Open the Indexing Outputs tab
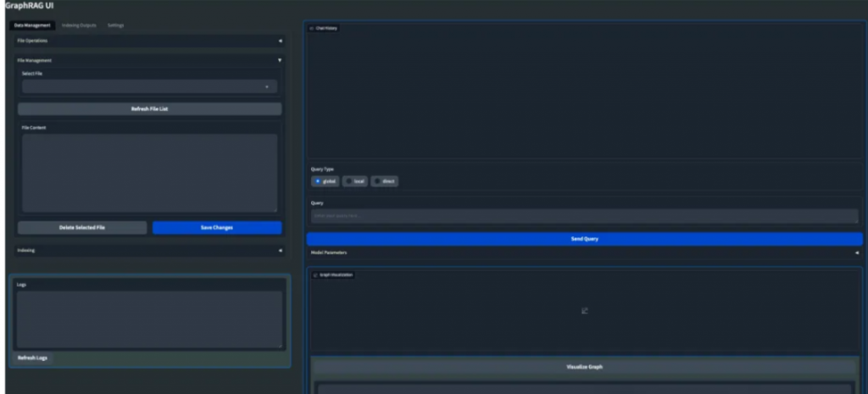 click(79, 25)
